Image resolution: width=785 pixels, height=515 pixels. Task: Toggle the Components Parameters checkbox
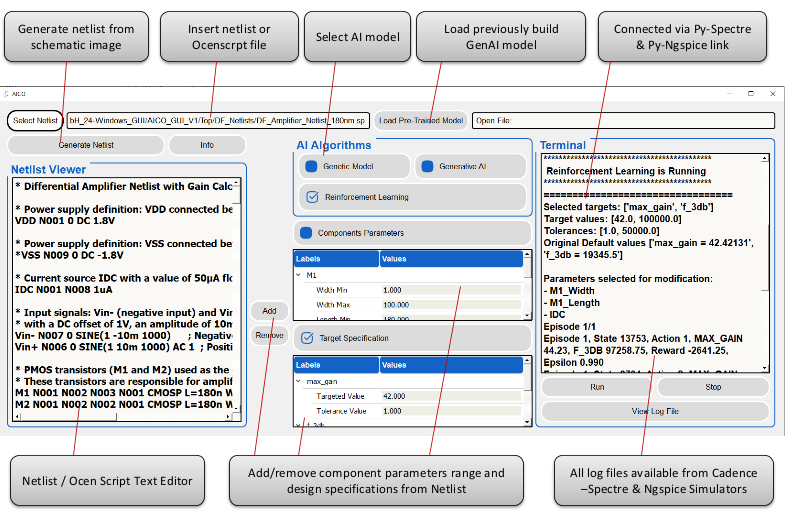click(x=304, y=232)
